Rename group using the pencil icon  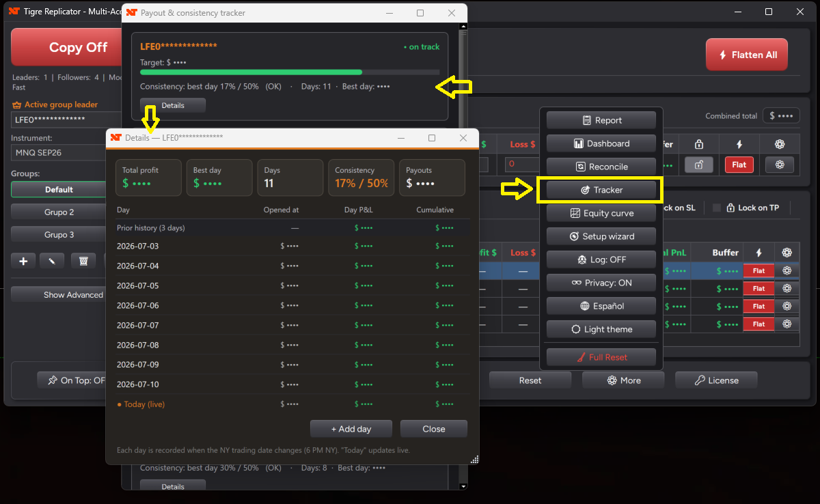52,261
